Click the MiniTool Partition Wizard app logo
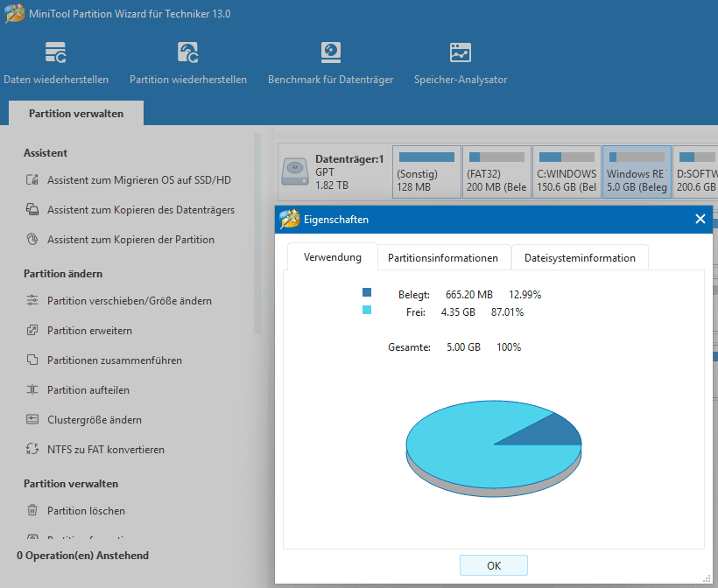Screen dimensions: 718x588 (x=14, y=13)
